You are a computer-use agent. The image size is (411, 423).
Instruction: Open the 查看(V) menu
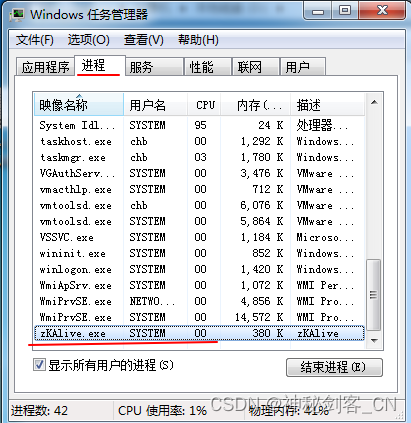pos(144,40)
